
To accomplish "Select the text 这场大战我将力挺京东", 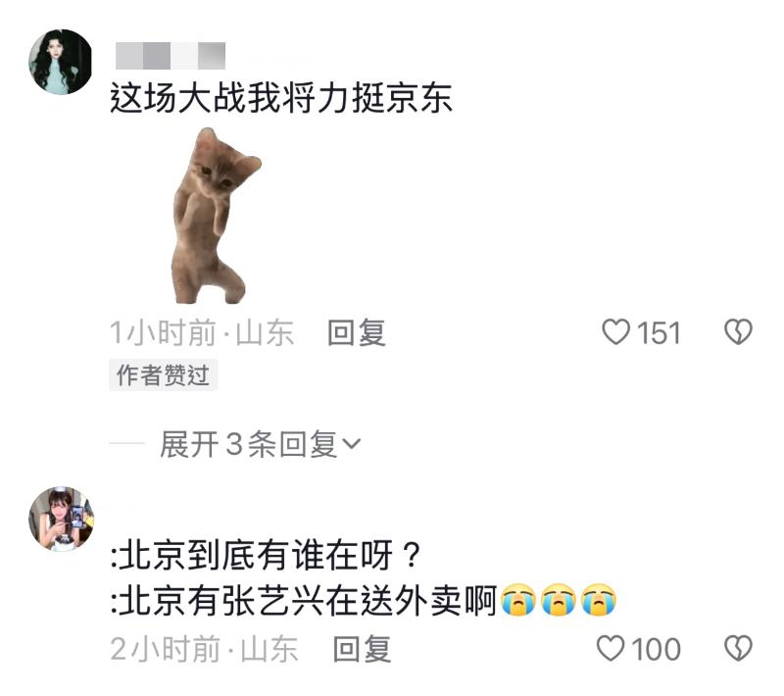I will (281, 97).
